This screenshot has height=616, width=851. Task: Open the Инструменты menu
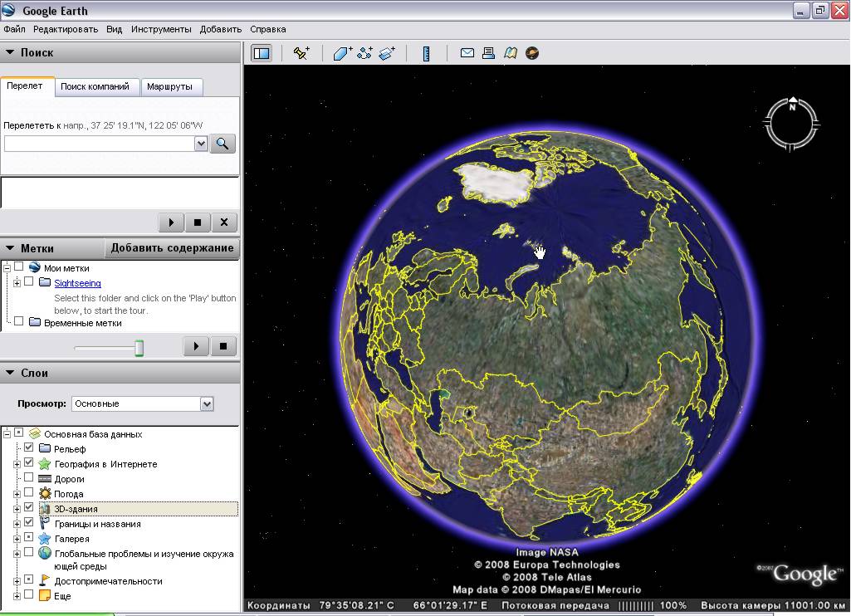tap(161, 29)
